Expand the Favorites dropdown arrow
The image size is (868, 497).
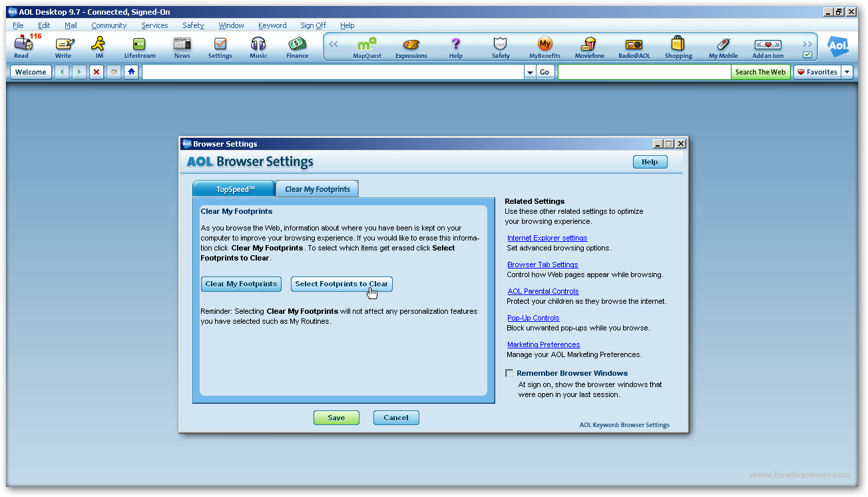click(847, 72)
